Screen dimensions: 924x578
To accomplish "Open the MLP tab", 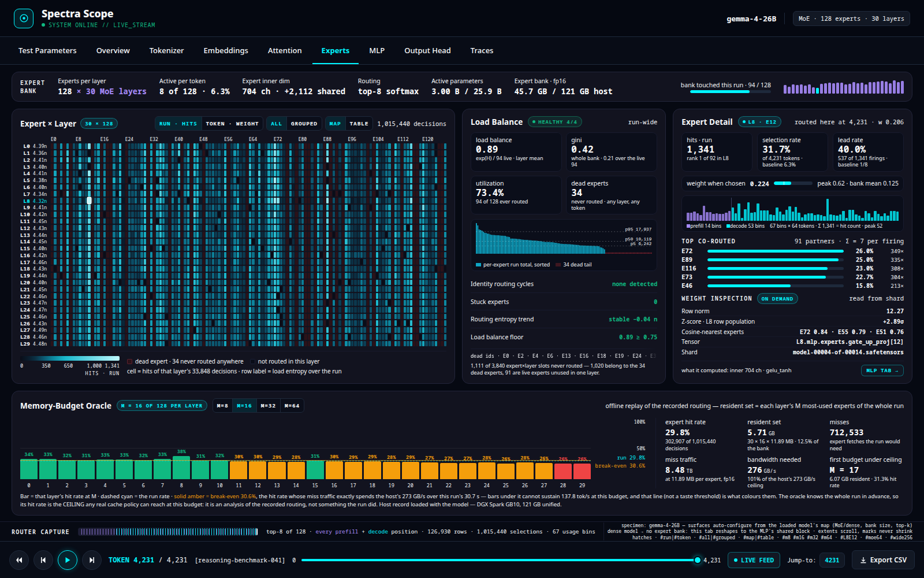I will pos(377,51).
